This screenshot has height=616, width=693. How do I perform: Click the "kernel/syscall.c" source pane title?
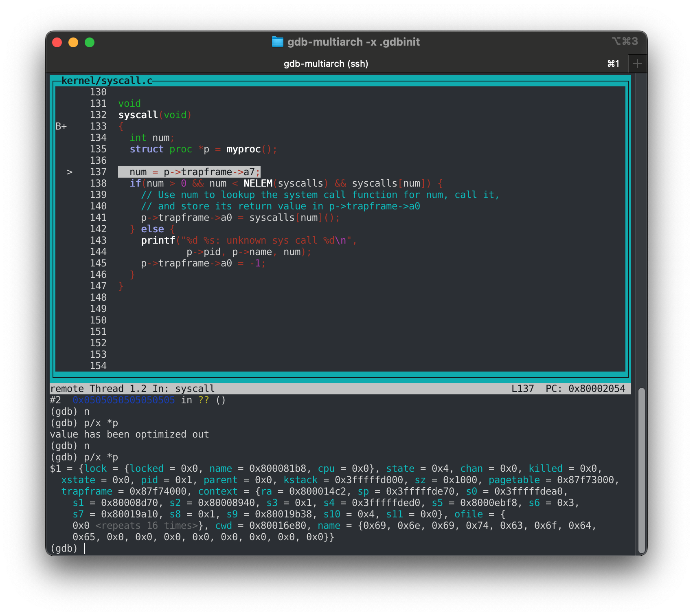107,80
